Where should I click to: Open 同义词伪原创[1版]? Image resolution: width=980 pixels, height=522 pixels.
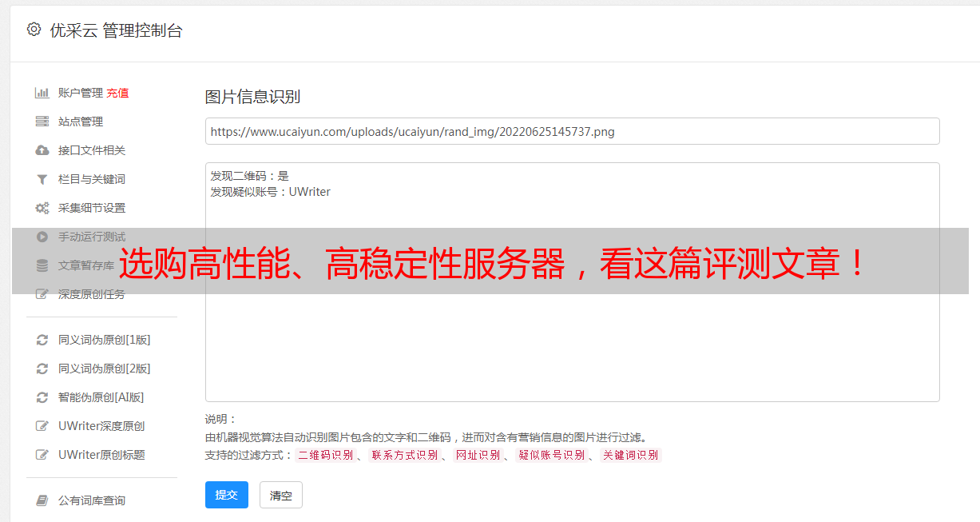pyautogui.click(x=104, y=340)
